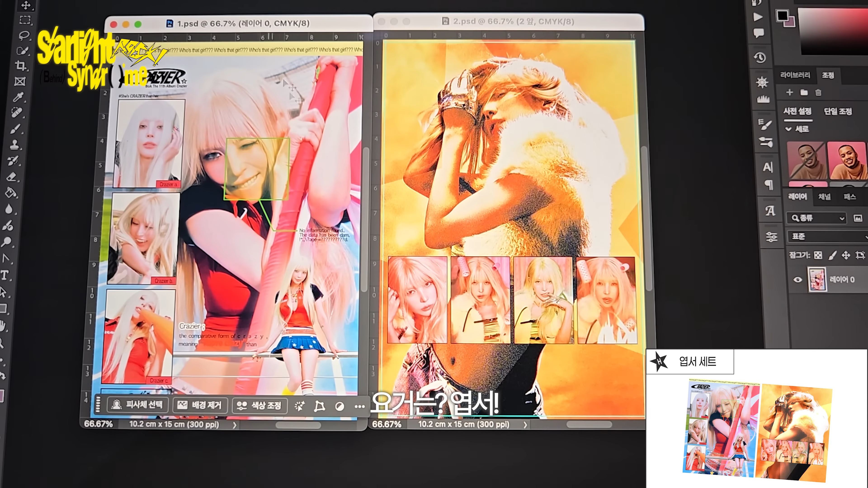Select the Clone Stamp tool

(15, 145)
